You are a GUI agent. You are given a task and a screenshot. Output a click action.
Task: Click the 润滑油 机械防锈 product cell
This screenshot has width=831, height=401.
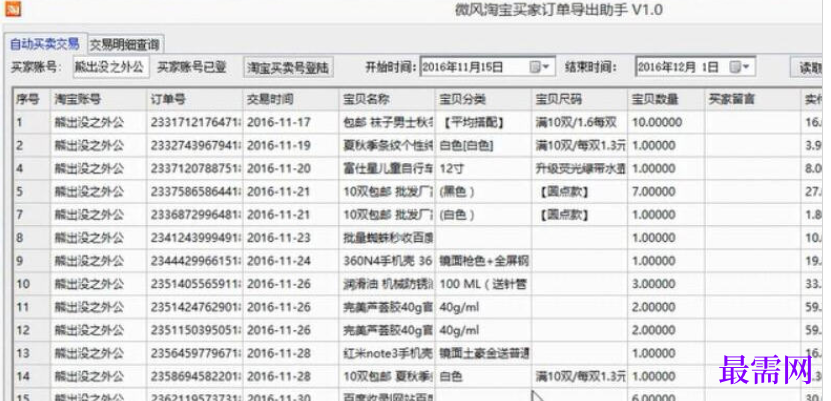pos(386,284)
